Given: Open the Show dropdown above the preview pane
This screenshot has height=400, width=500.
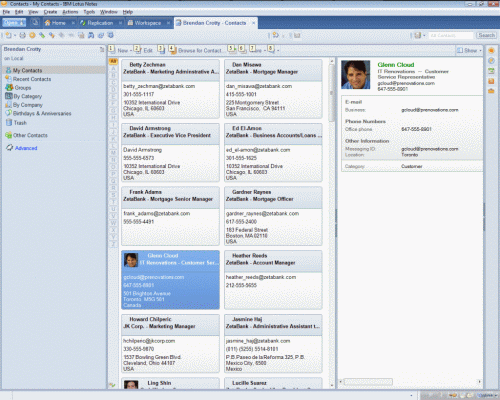Looking at the screenshot, I should tap(469, 50).
